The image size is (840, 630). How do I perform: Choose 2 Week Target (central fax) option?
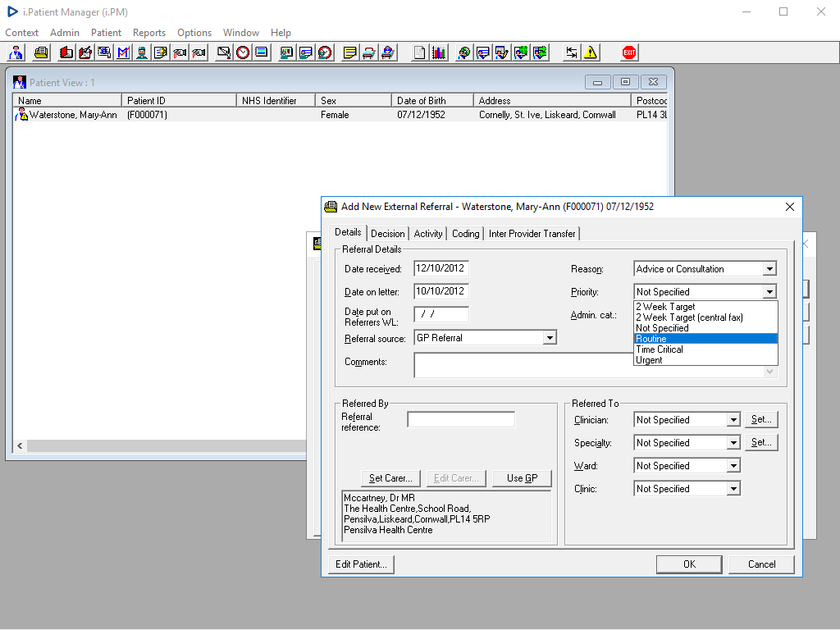point(705,317)
